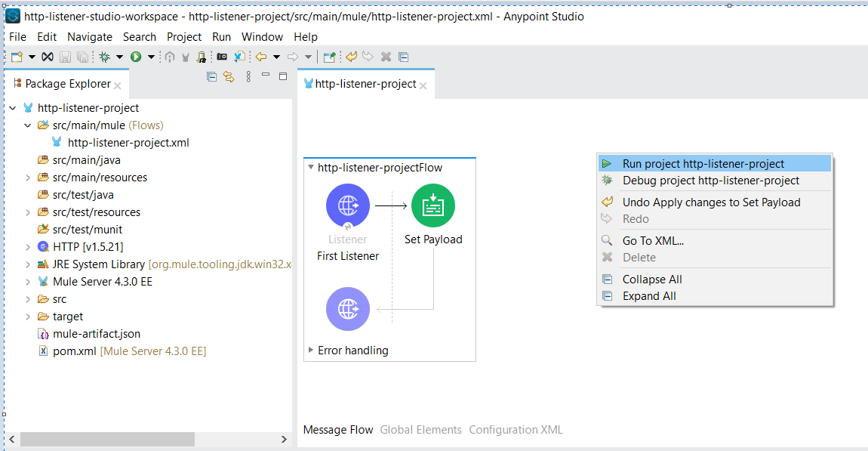Image resolution: width=868 pixels, height=451 pixels.
Task: Open the Navigate menu
Action: (x=89, y=36)
